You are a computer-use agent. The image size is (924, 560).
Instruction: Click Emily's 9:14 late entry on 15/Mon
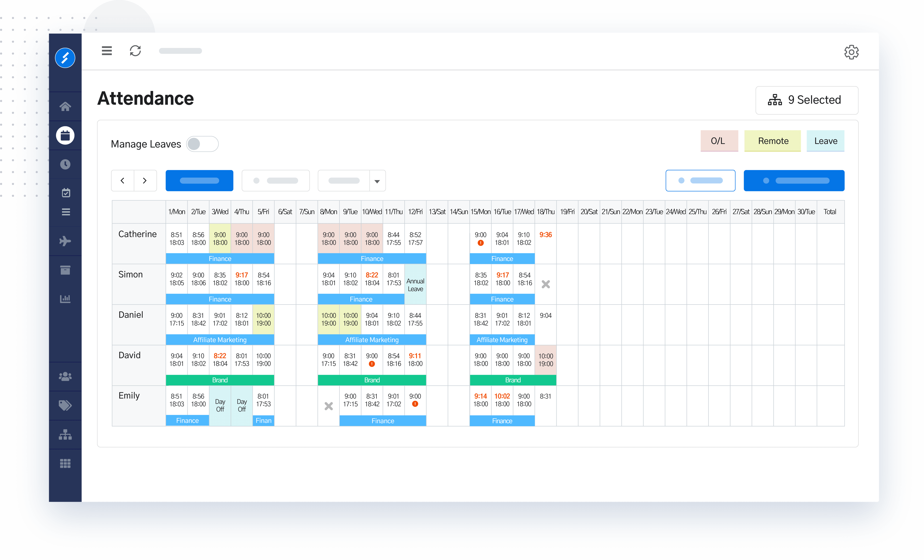point(480,396)
